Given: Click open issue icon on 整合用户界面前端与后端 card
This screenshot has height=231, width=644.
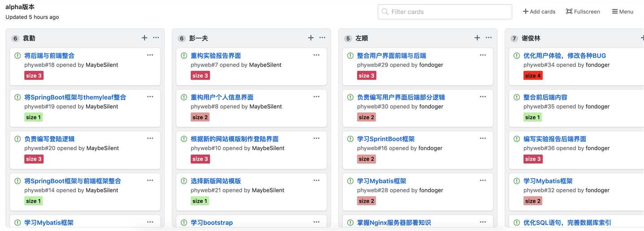Looking at the screenshot, I should pyautogui.click(x=350, y=56).
